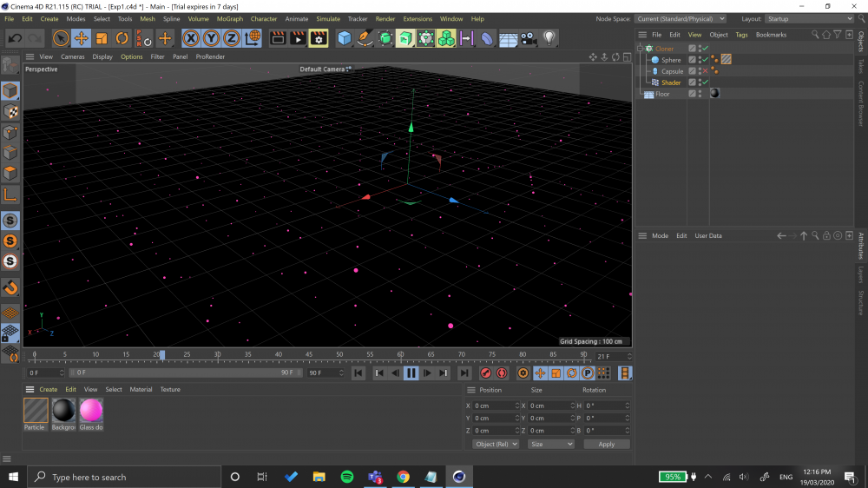The width and height of the screenshot is (868, 488).
Task: Select the Capsule object row
Action: click(745, 71)
